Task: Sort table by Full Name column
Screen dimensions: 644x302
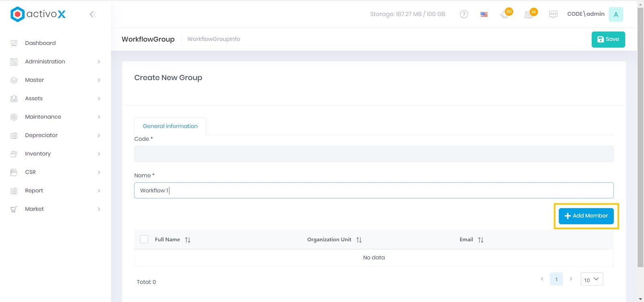Action: point(188,240)
